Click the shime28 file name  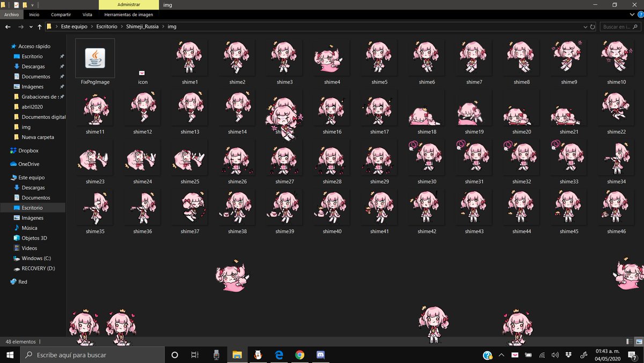[x=332, y=181]
